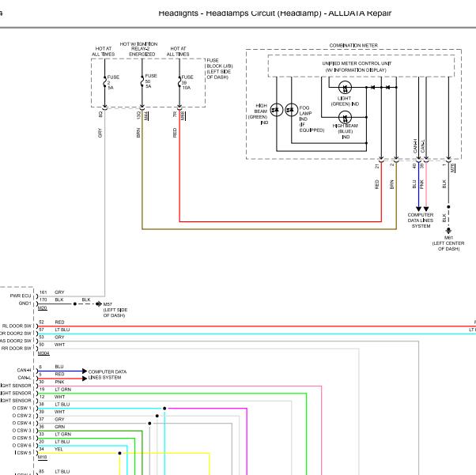Click the HOT W/ IGNITION RELAY-2 ENERGIZED label
476x475 pixels.
(x=138, y=49)
